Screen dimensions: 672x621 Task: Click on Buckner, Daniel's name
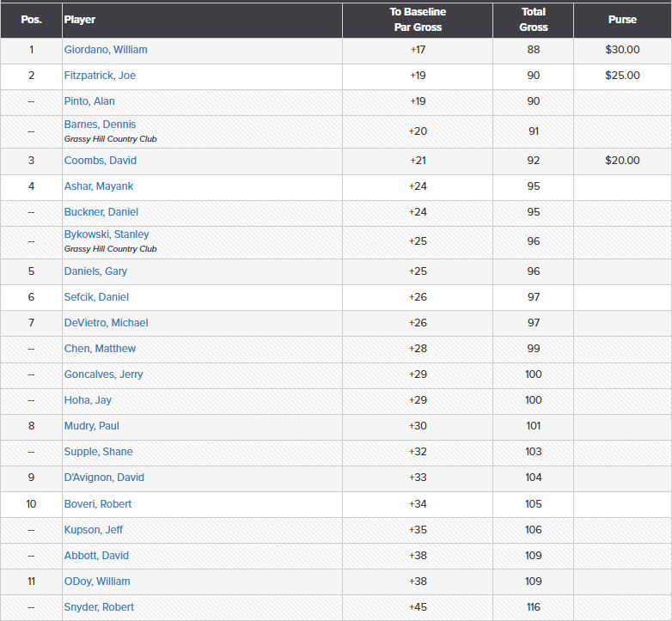[x=101, y=212]
